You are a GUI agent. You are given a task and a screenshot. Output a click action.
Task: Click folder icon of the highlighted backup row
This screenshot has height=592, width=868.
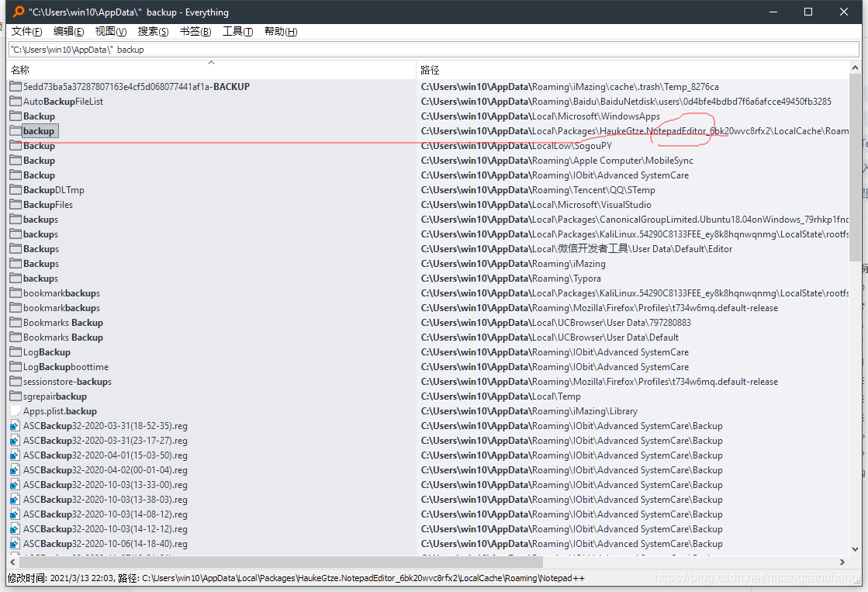(16, 130)
